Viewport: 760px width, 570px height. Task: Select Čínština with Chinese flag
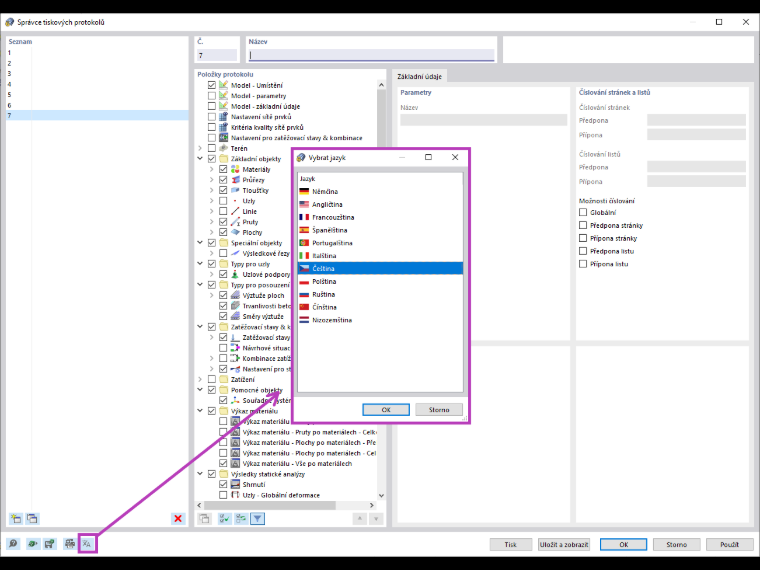pos(380,307)
